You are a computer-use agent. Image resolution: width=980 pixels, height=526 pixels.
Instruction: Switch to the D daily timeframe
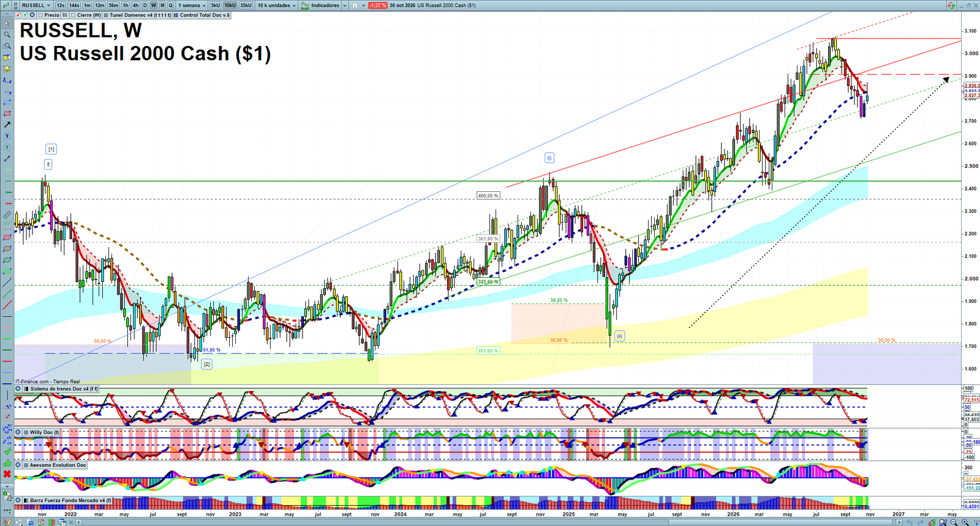click(x=145, y=6)
